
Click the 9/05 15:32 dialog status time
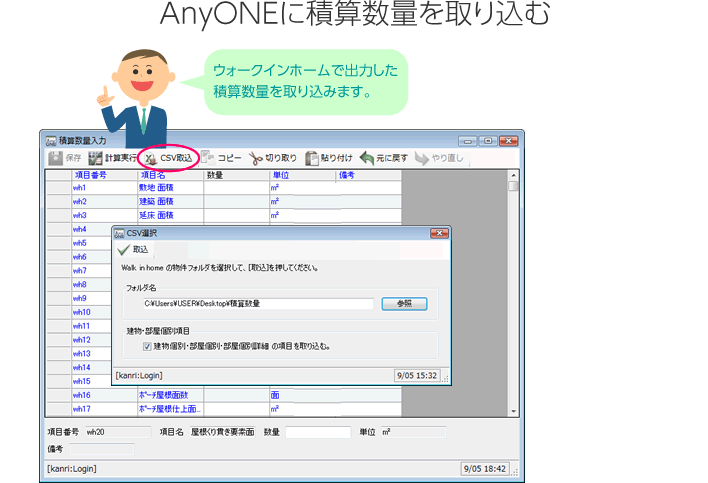coord(417,376)
